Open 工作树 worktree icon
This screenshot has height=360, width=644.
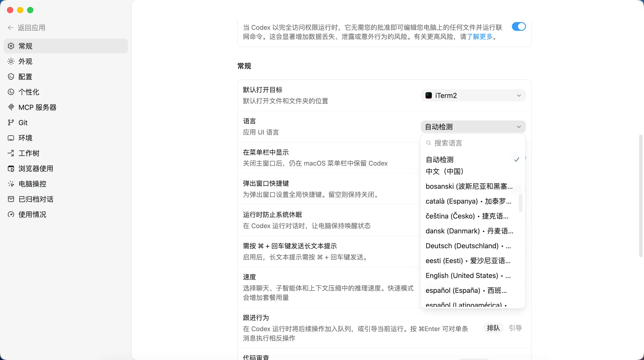pyautogui.click(x=11, y=153)
